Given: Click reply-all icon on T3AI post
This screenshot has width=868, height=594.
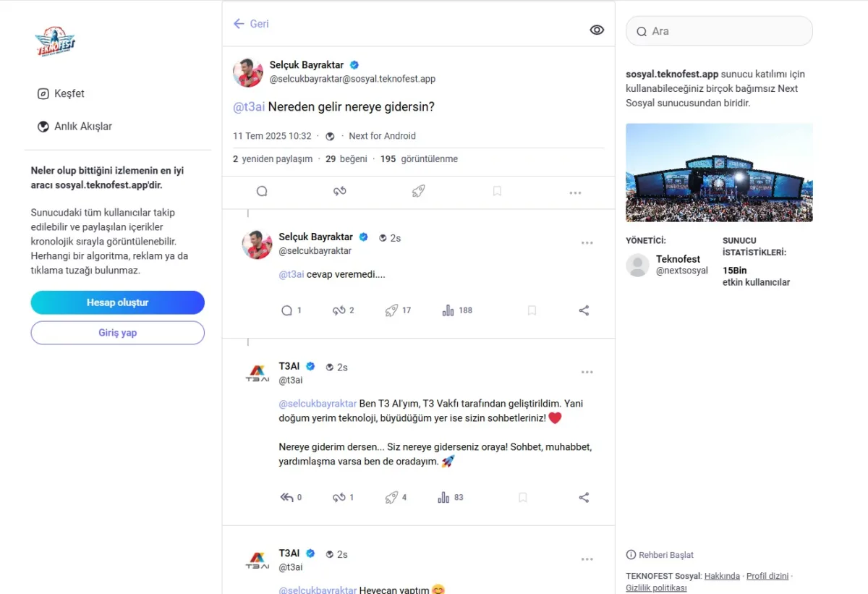Looking at the screenshot, I should pos(286,498).
